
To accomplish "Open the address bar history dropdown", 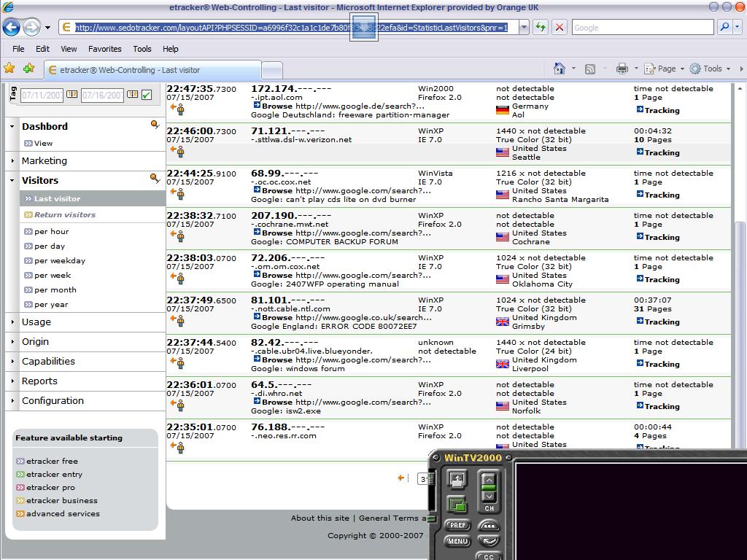I will [524, 27].
